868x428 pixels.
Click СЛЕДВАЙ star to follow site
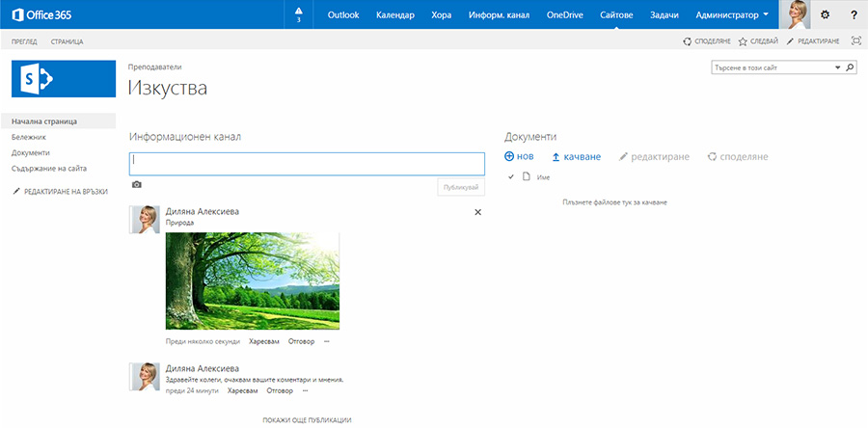758,41
